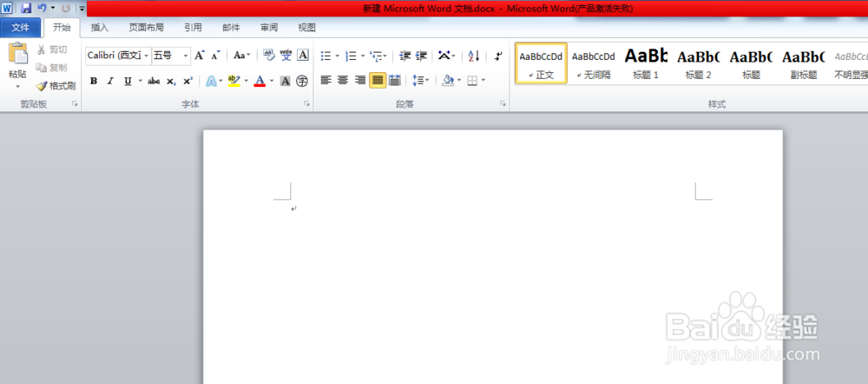The width and height of the screenshot is (868, 384).
Task: Click the Save icon in quick access toolbar
Action: (x=25, y=8)
